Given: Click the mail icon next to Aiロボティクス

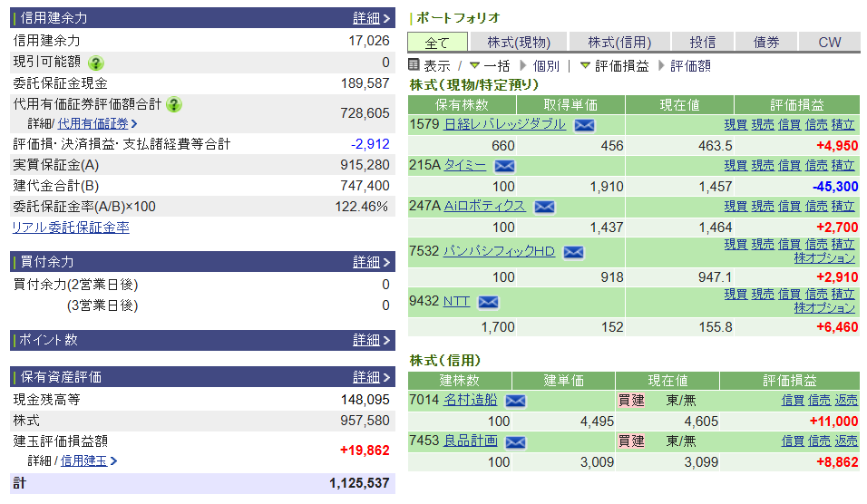Looking at the screenshot, I should tap(544, 207).
